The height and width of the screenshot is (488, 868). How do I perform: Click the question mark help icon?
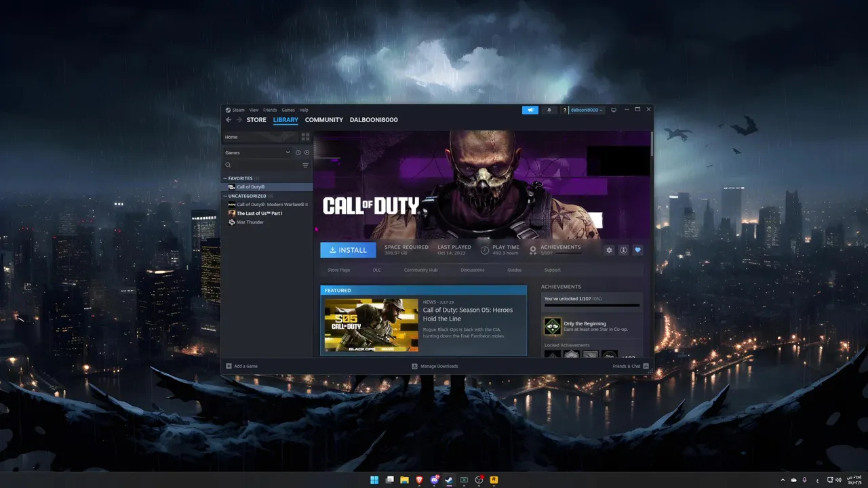[565, 110]
